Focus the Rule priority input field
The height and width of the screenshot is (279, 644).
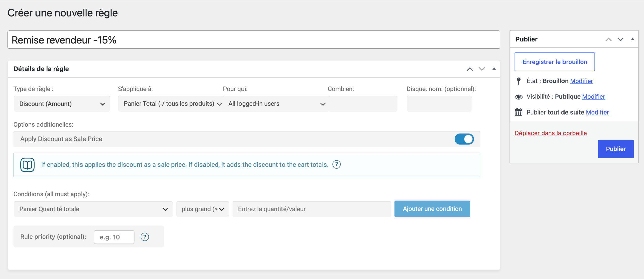[x=114, y=237]
